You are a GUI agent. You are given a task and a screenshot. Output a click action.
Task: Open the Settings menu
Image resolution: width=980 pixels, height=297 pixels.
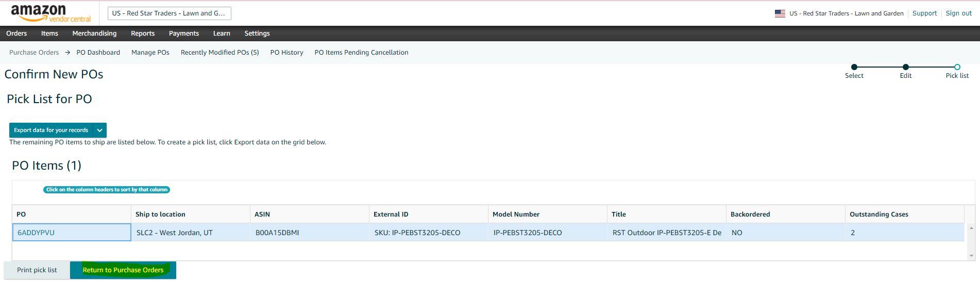tap(257, 34)
